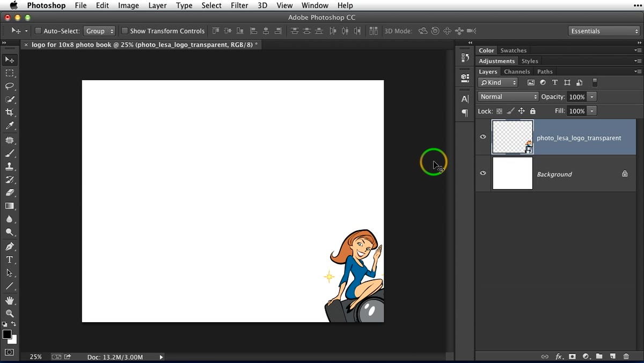Choose the Quick Selection tool
644x363 pixels.
point(10,99)
